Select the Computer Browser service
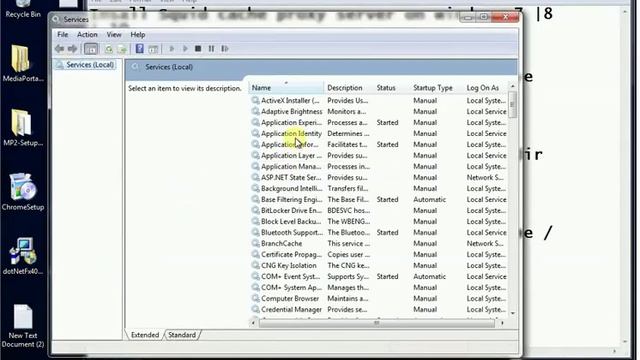This screenshot has height=360, width=640. point(378,299)
